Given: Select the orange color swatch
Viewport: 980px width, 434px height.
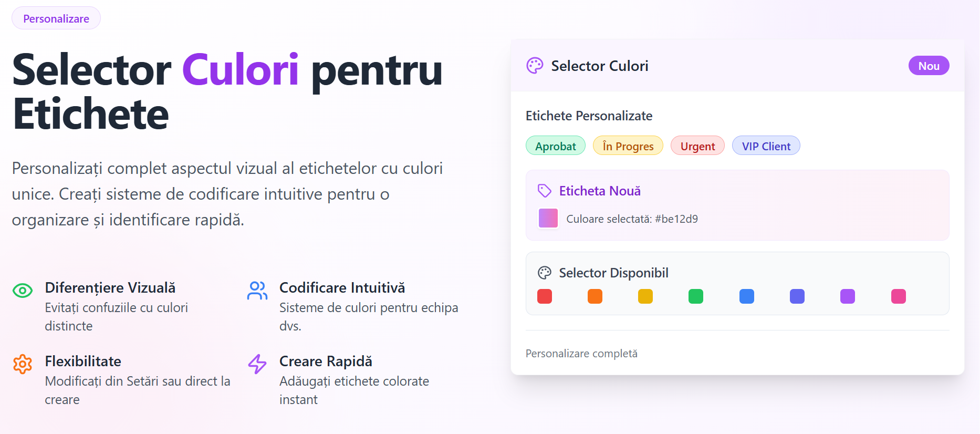Looking at the screenshot, I should 595,296.
